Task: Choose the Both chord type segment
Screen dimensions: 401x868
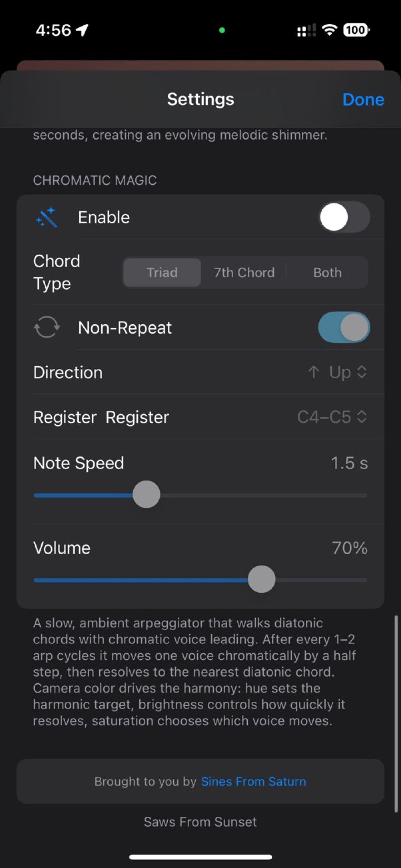Action: coord(327,272)
